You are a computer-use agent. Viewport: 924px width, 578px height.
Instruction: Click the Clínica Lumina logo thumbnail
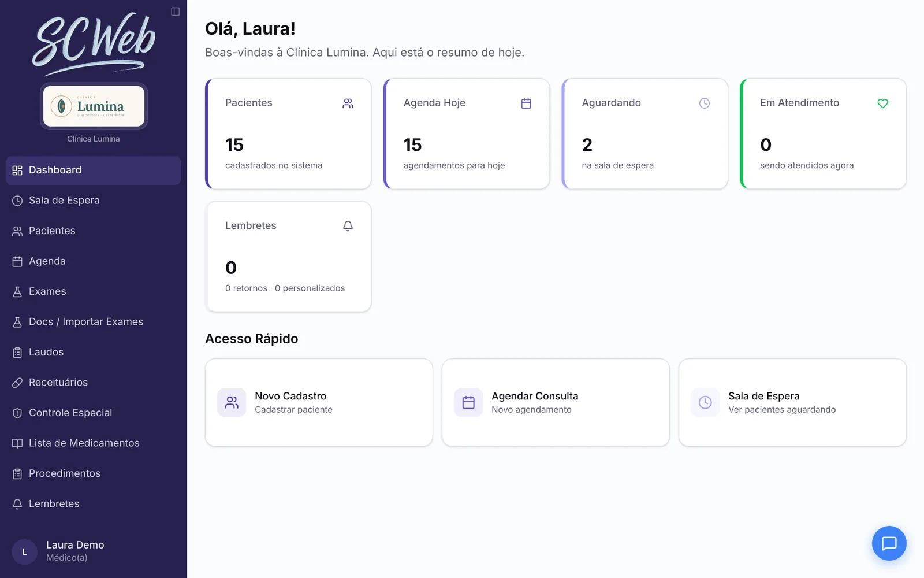click(94, 106)
